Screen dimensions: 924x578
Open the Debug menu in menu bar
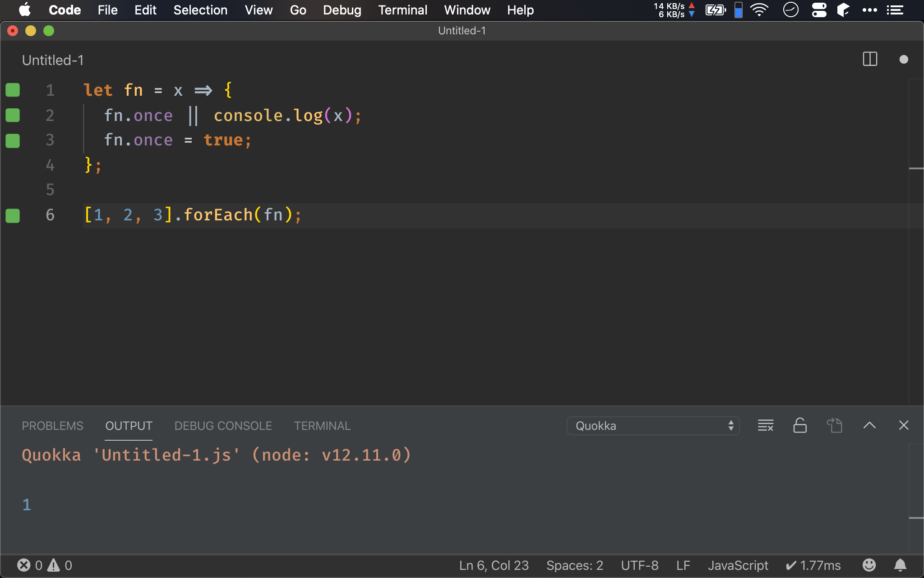coord(342,10)
